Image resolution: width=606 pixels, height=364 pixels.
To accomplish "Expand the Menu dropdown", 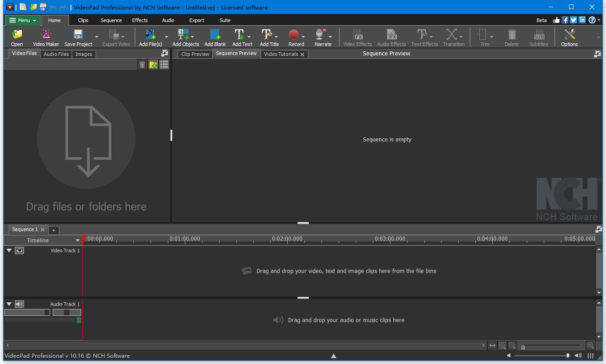I will point(22,20).
